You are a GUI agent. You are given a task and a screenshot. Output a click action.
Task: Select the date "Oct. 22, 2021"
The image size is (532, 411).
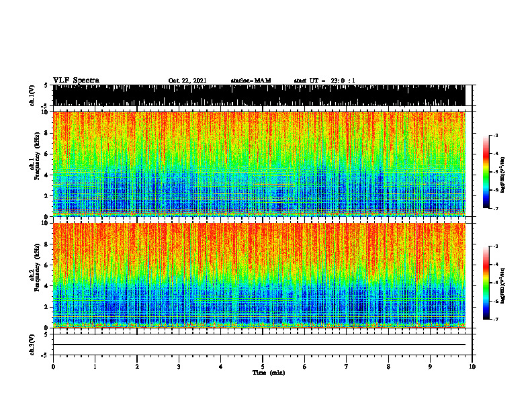187,81
